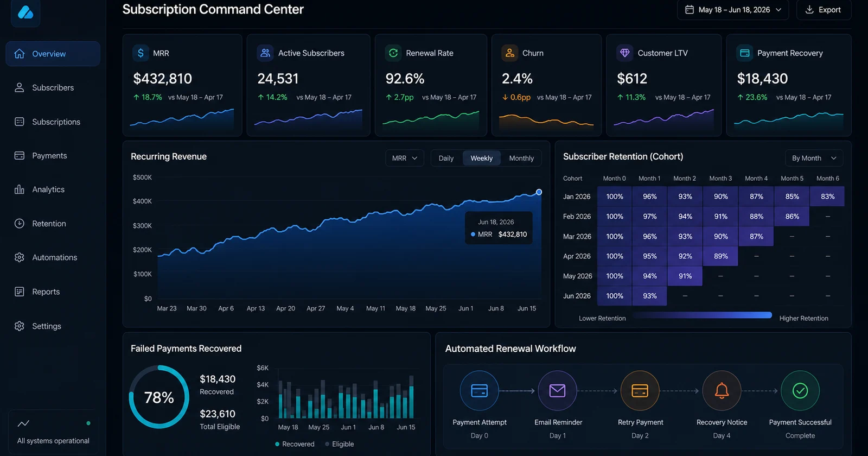The image size is (868, 456).
Task: Click the Payment Attempt card icon
Action: coord(480,390)
